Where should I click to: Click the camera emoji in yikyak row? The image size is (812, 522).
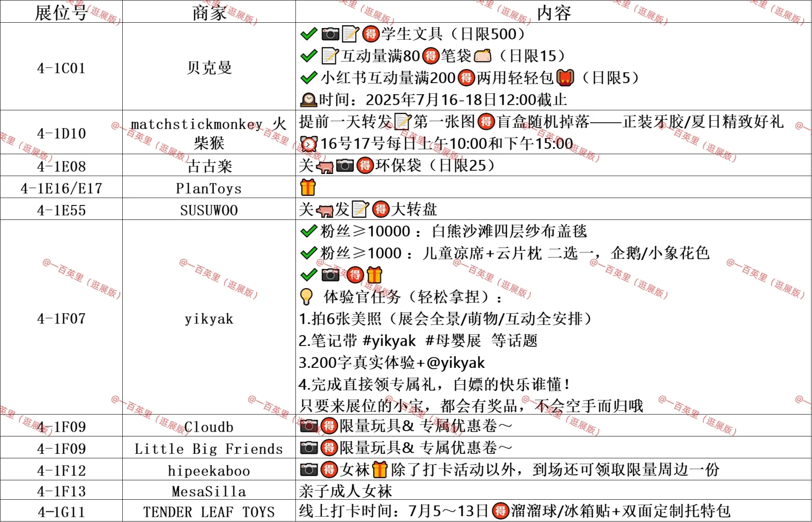click(331, 275)
